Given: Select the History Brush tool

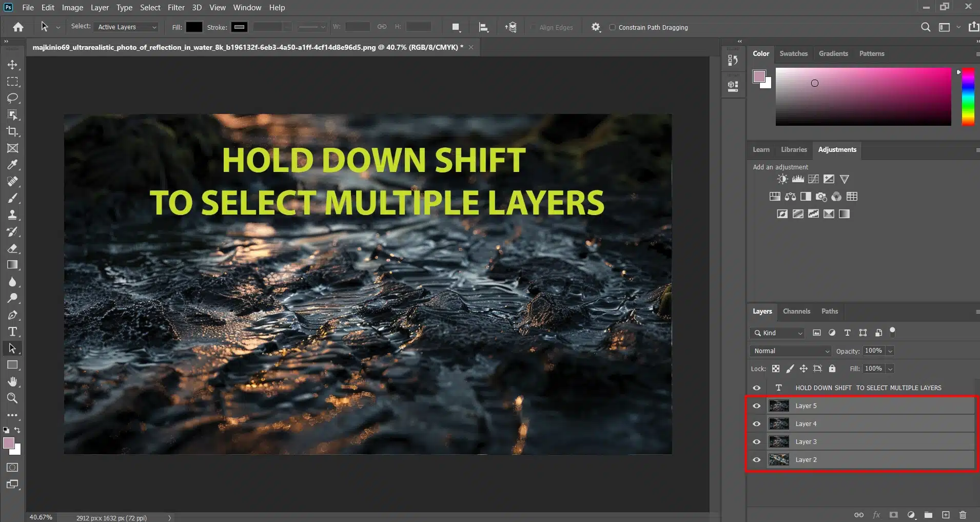Looking at the screenshot, I should point(12,231).
